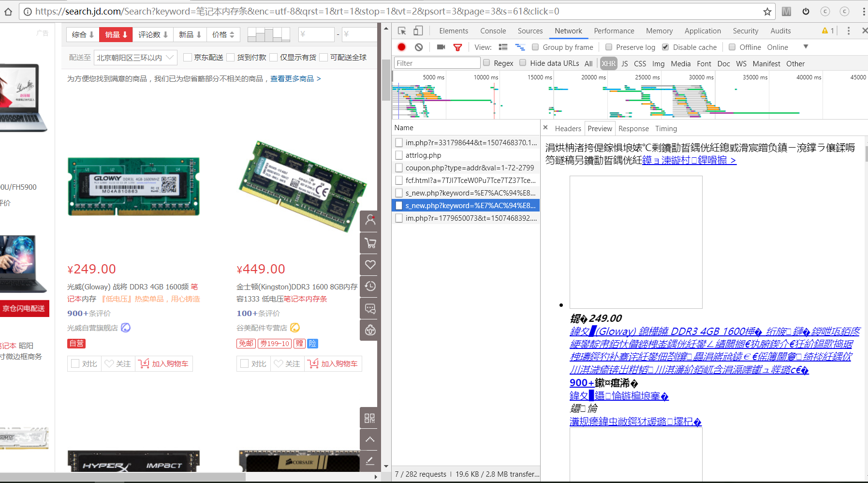Screen dimensions: 868x483
Task: Open the JD sidebar shopping cart icon
Action: (x=370, y=243)
